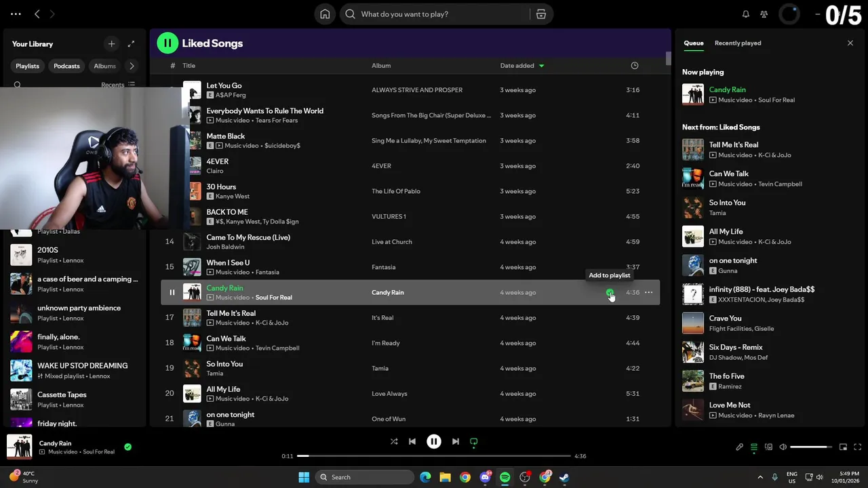Click the liked checkmark beside now-playing Candy Rain
868x488 pixels.
coord(127,447)
